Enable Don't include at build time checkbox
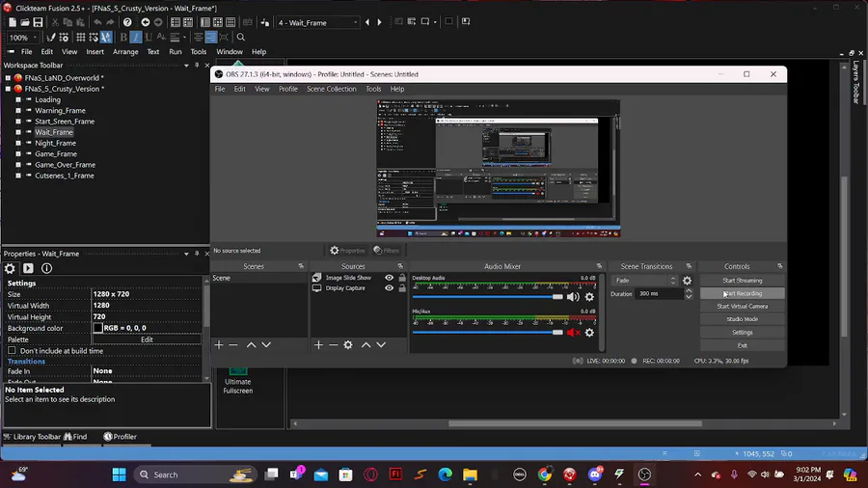The image size is (868, 488). pos(12,351)
